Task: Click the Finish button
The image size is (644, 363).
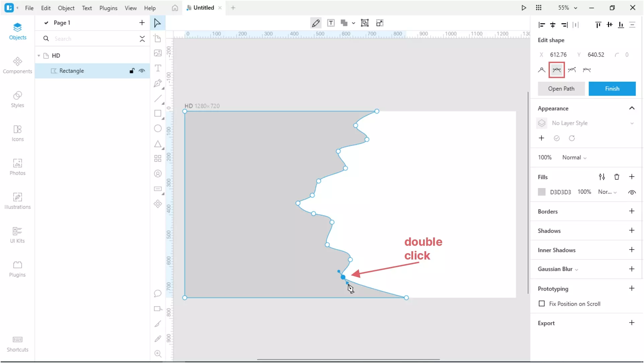Action: coord(612,89)
